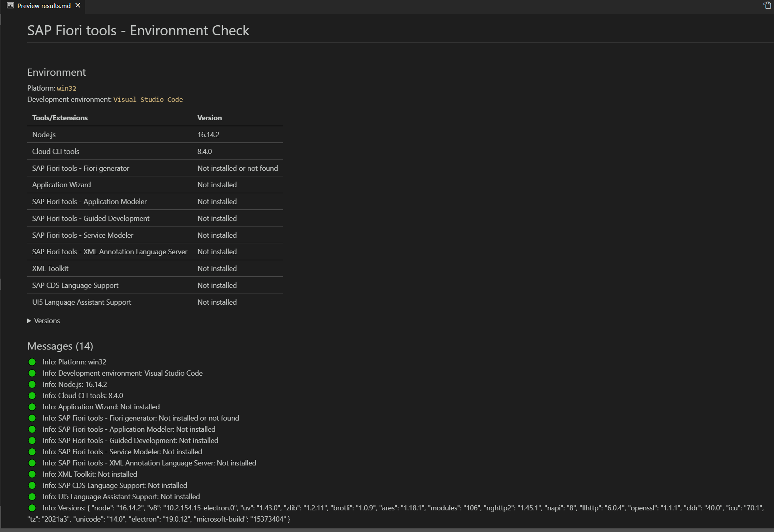The width and height of the screenshot is (774, 532).
Task: Click the green indicator beside the Versions info message
Action: [x=32, y=508]
